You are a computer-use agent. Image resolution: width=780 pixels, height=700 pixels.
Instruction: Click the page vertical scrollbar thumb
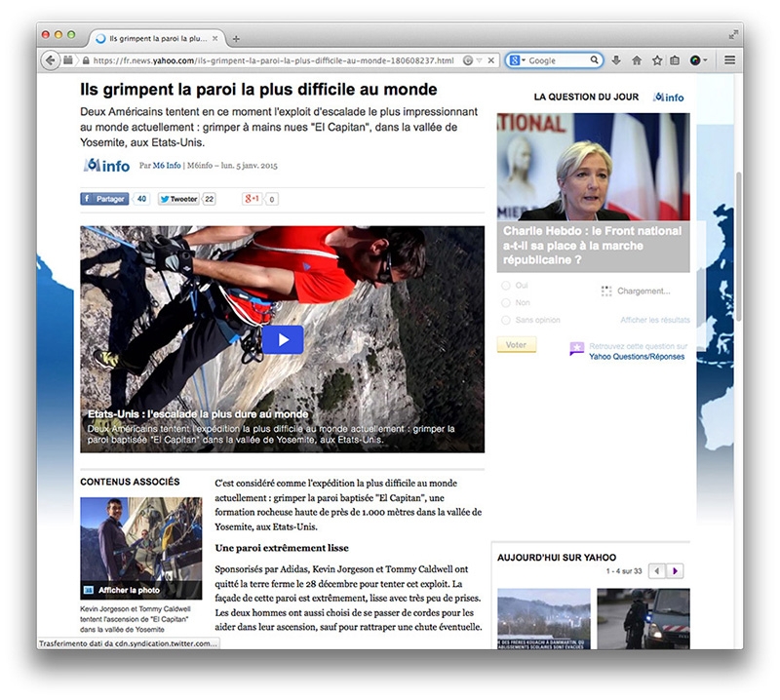(x=739, y=247)
